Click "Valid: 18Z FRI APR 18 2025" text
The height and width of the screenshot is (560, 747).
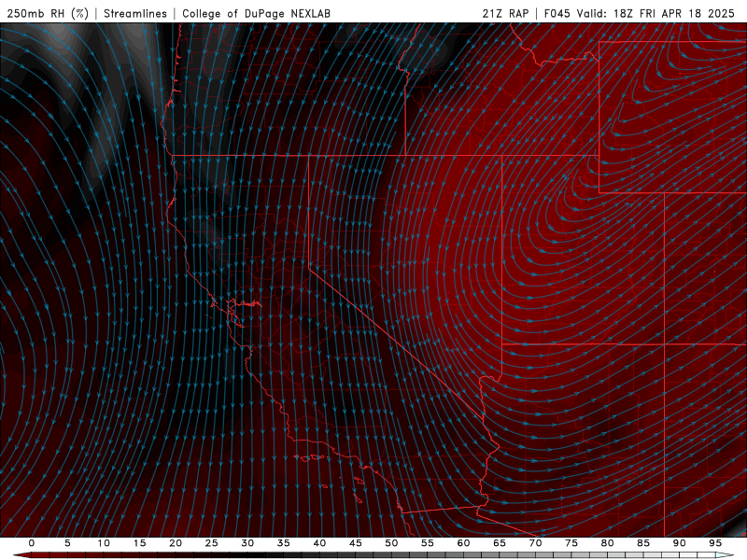point(656,13)
